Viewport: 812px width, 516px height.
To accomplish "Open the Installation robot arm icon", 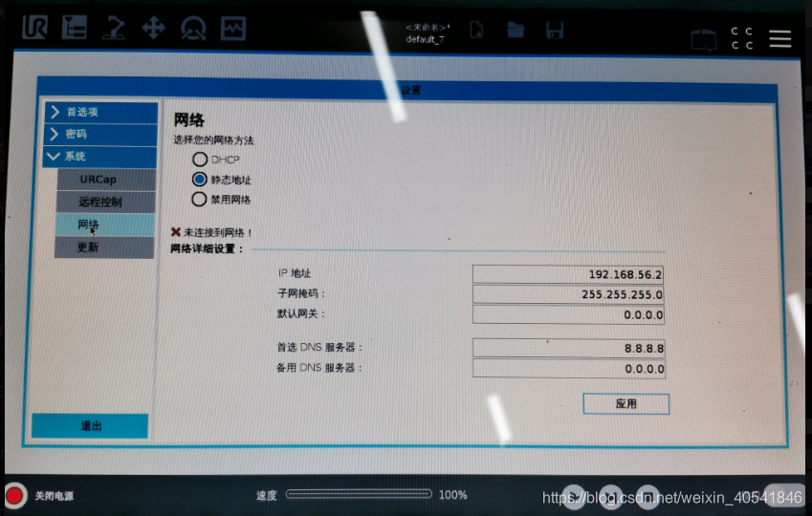I will pyautogui.click(x=114, y=28).
